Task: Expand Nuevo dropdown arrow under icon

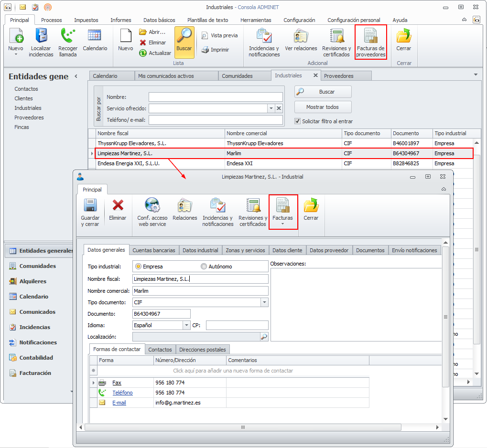Action: click(x=16, y=54)
